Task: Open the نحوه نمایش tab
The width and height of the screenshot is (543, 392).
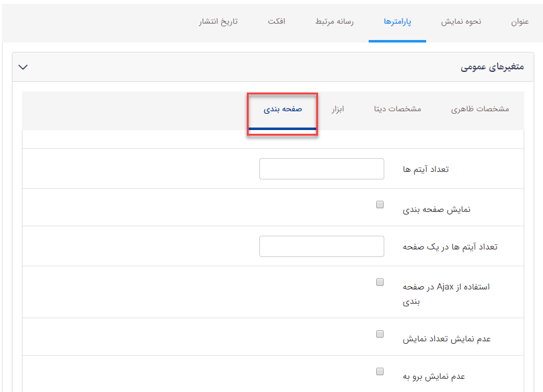Action: click(x=461, y=21)
